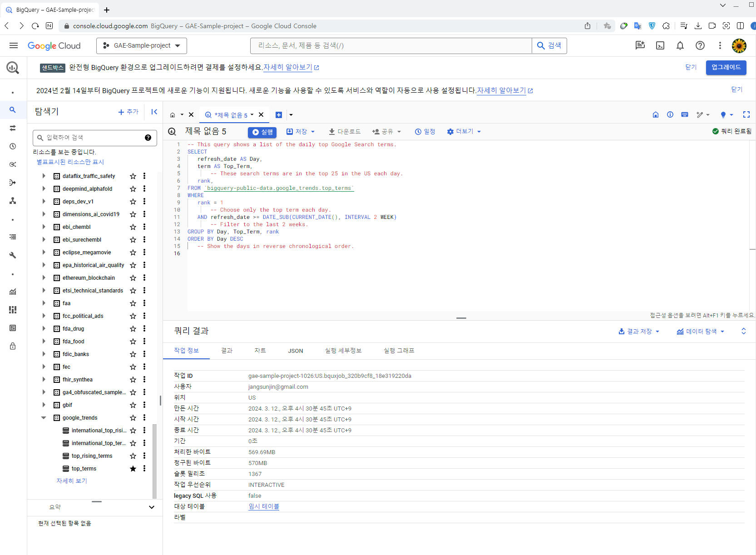Viewport: 756px width, 555px height.
Task: Click the 업그레이드 upgrade button
Action: coord(726,67)
